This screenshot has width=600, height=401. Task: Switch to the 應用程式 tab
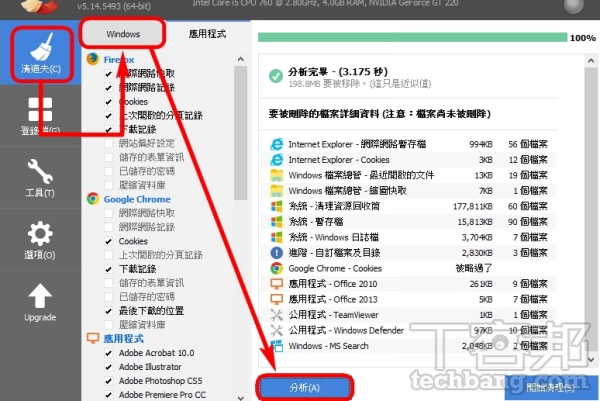tap(207, 34)
